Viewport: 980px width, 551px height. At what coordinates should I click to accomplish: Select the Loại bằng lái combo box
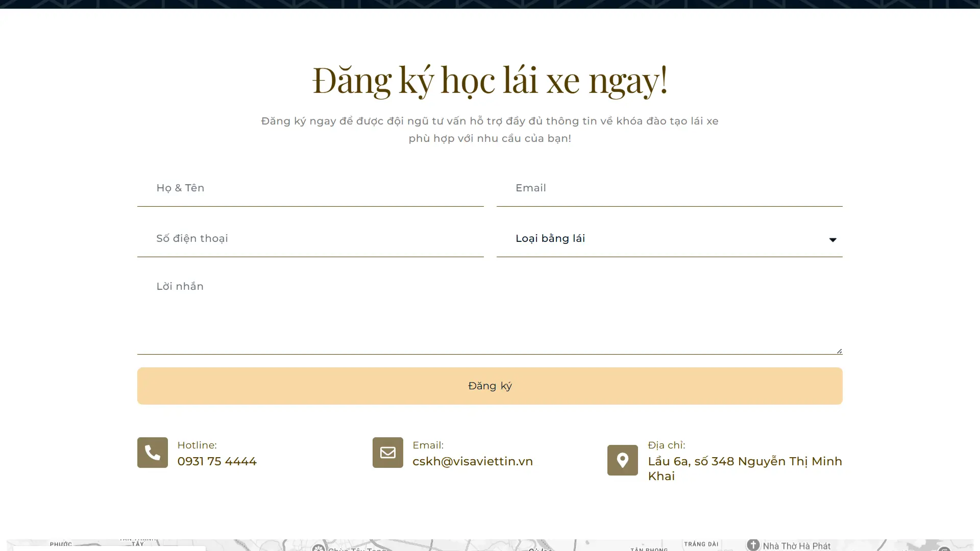point(664,239)
